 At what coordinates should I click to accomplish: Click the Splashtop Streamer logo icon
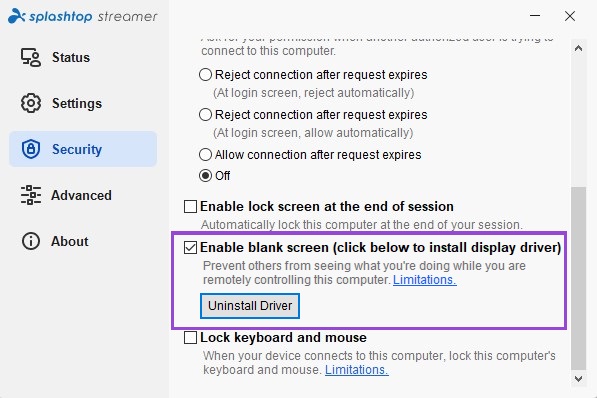tap(17, 16)
